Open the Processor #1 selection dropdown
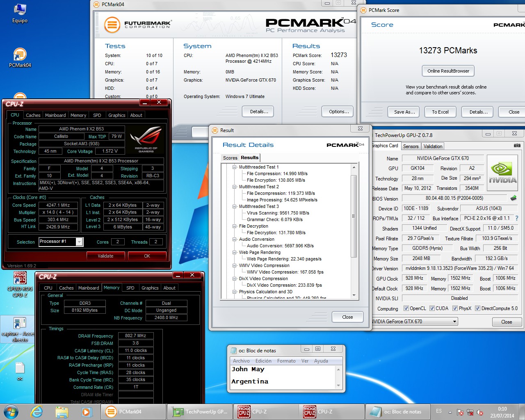525x420 pixels. 79,242
